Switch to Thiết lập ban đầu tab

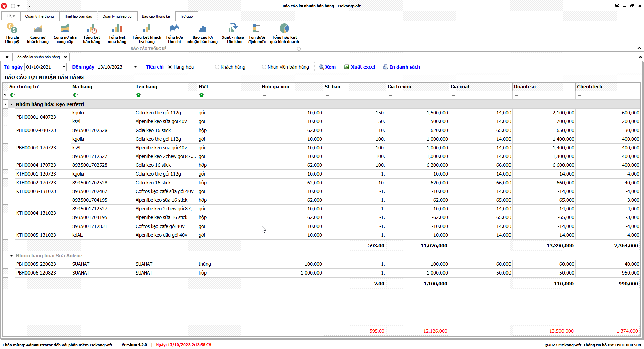tap(78, 16)
